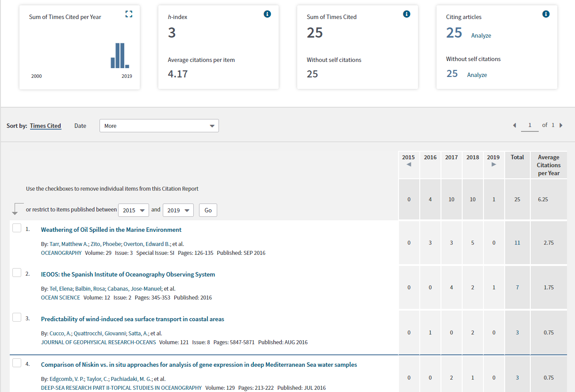Screen dimensions: 575x392
Task: Click the citations-per-year bar chart
Action: pyautogui.click(x=120, y=56)
